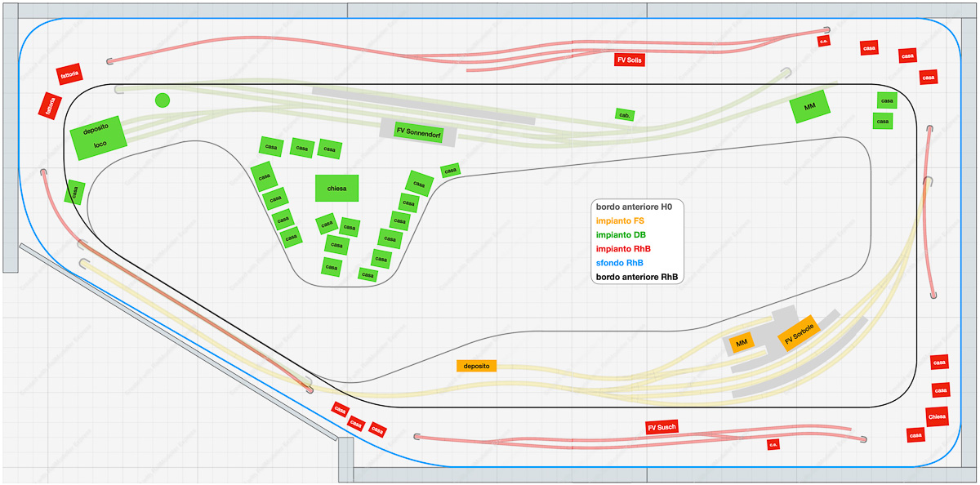Viewport: 980px width, 485px height.
Task: Click the red impianto RhB legend entry
Action: pyautogui.click(x=623, y=249)
